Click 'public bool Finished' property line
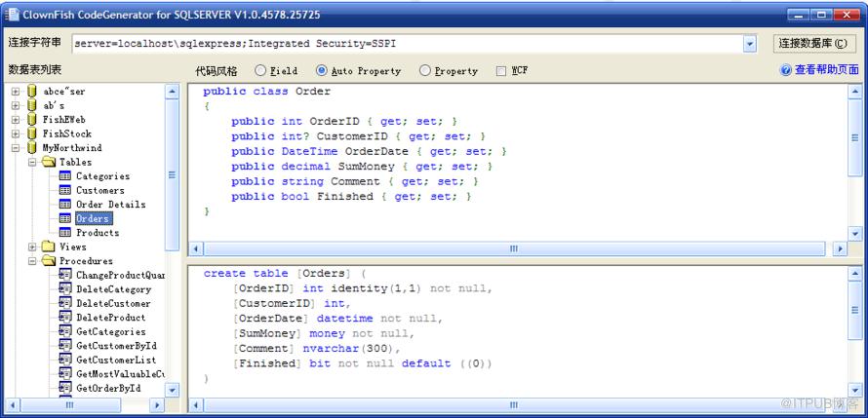 [351, 196]
